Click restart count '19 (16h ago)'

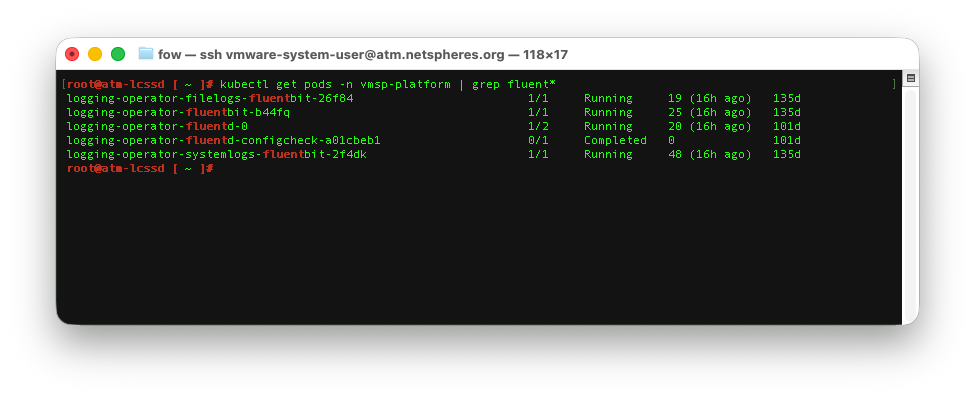click(709, 98)
